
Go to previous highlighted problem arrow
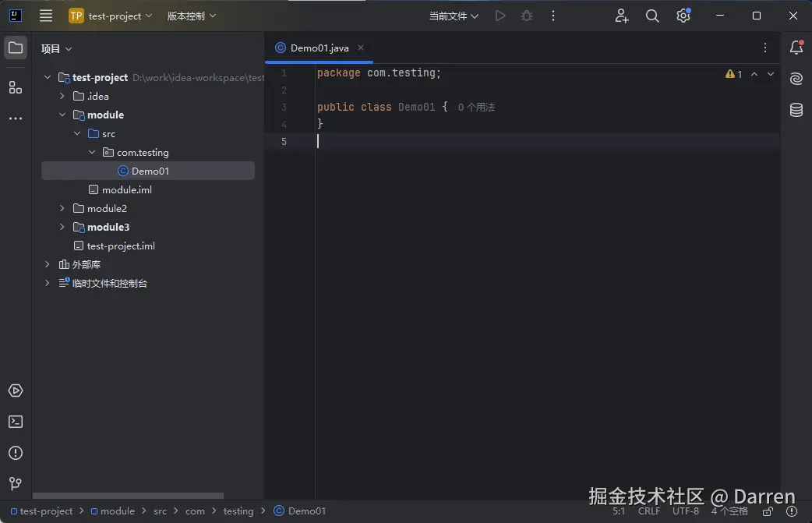[x=754, y=74]
